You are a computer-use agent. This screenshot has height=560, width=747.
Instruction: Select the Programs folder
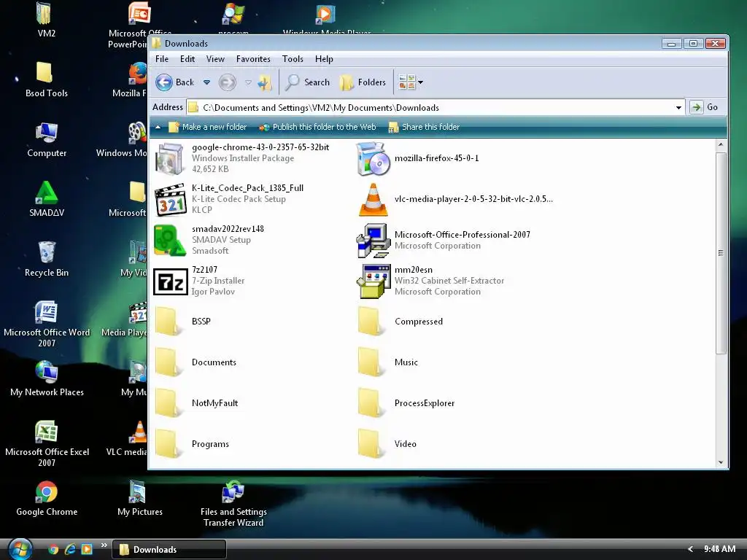193,444
